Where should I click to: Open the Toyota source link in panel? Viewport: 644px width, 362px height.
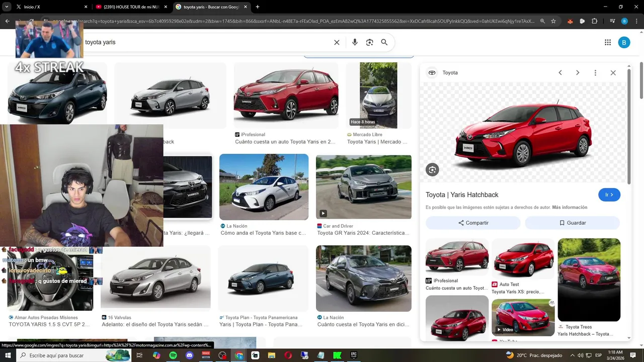[443, 72]
